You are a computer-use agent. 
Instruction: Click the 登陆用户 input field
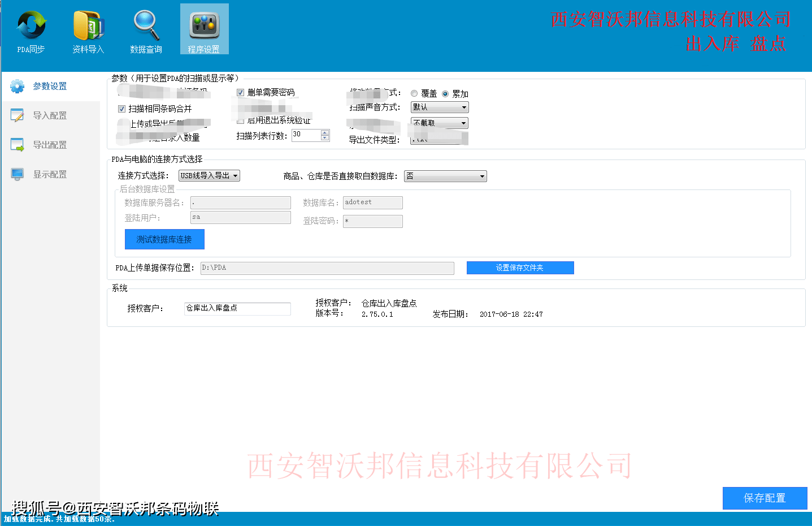click(x=241, y=217)
